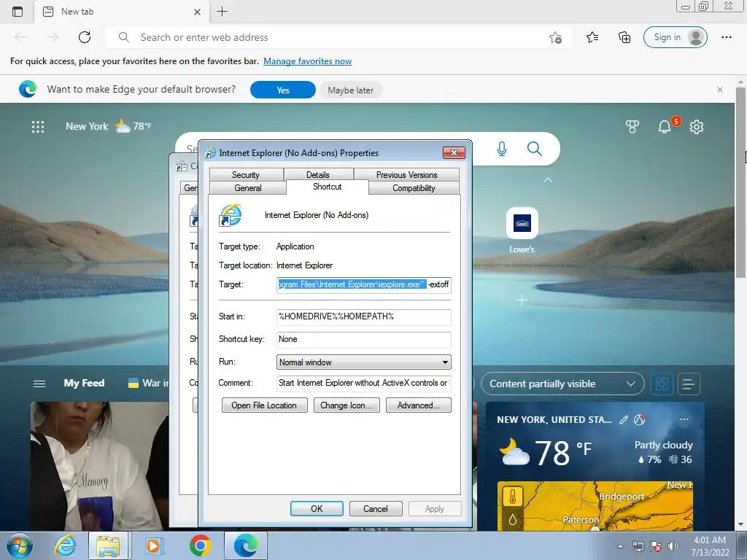Launch Google Chrome from taskbar
The width and height of the screenshot is (747, 560).
tap(201, 545)
